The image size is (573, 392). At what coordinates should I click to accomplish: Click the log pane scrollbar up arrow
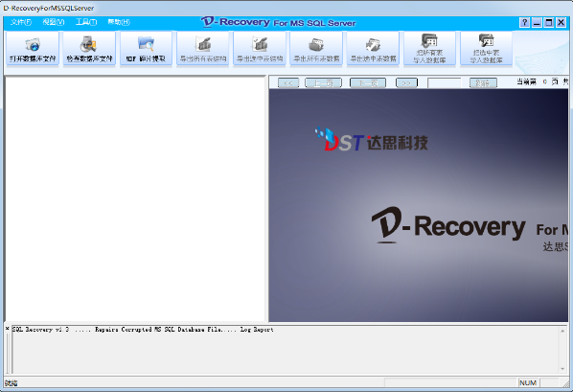pos(562,331)
